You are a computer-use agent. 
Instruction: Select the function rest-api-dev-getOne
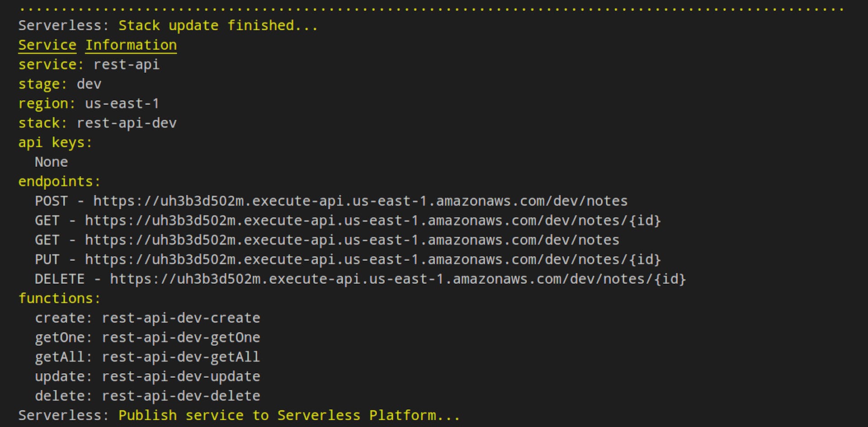tap(180, 337)
